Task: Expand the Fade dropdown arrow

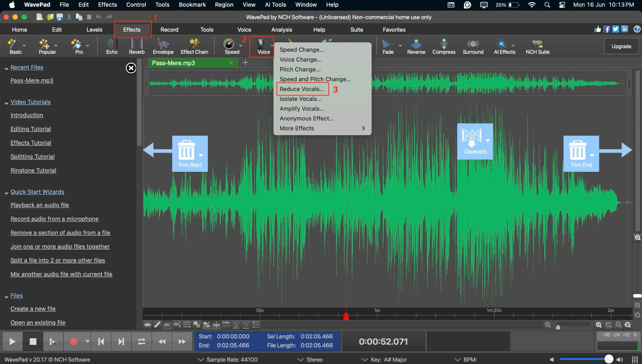Action: [x=400, y=45]
